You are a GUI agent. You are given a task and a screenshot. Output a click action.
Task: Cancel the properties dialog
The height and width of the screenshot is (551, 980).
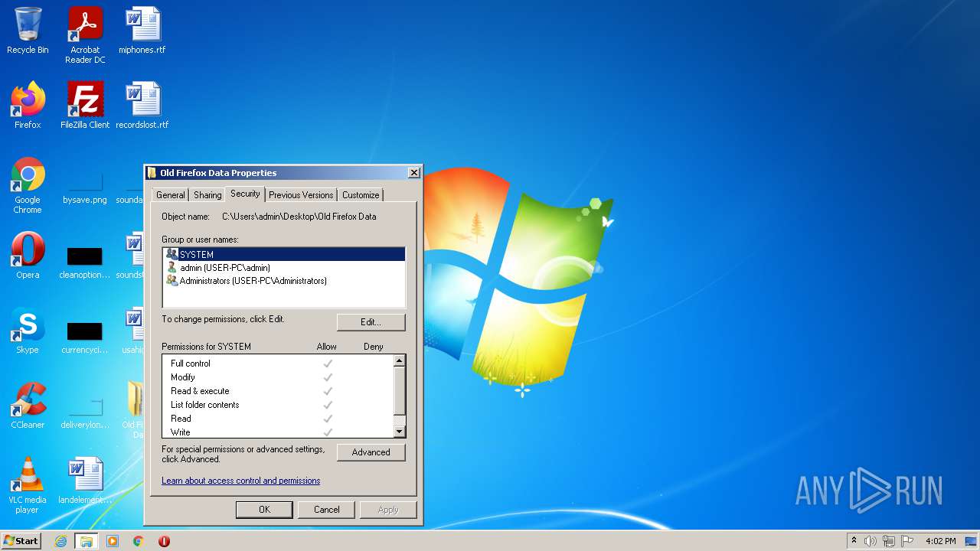(326, 510)
